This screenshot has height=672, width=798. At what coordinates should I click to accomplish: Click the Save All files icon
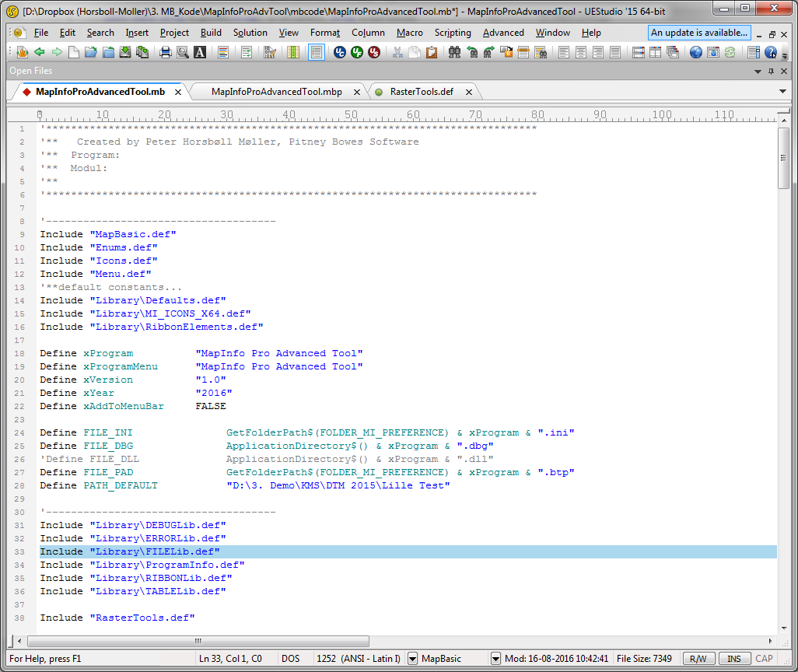point(142,52)
